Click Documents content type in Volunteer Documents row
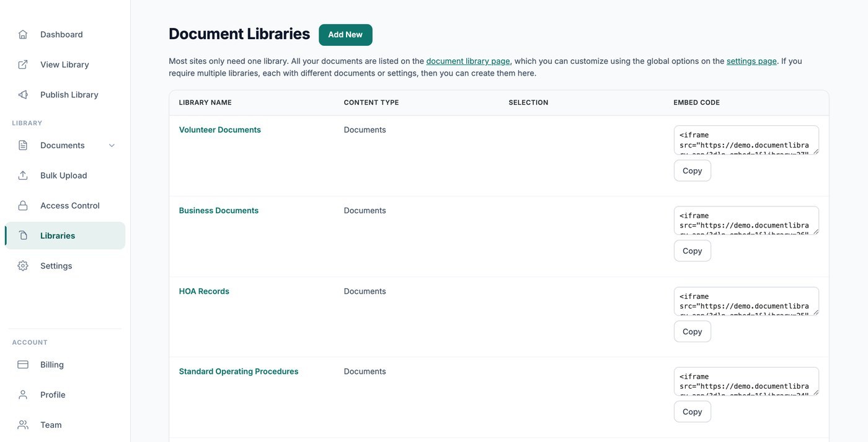868x442 pixels. pyautogui.click(x=365, y=130)
